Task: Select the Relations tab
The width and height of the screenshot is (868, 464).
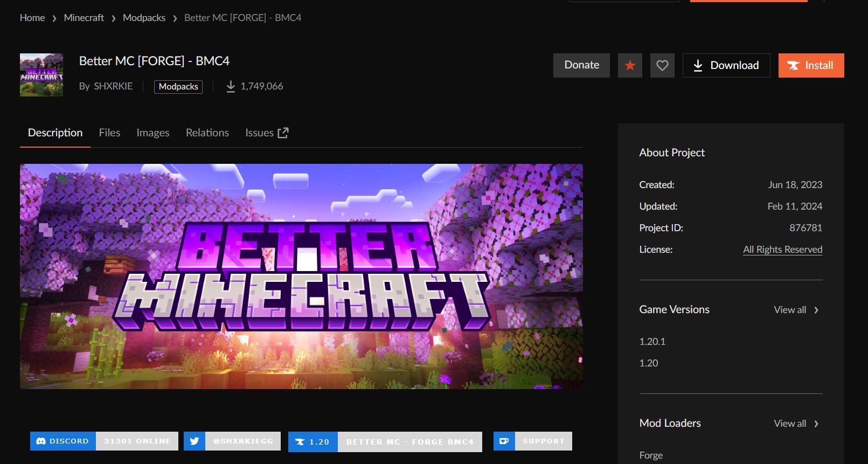Action: (207, 133)
